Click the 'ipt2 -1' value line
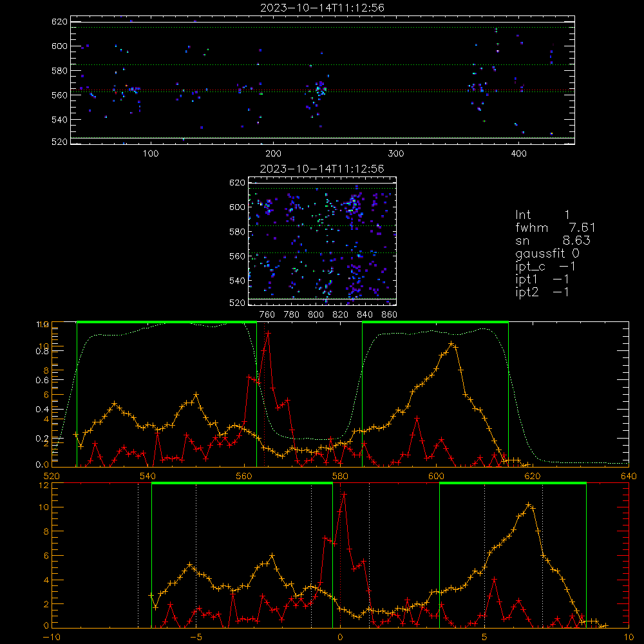This screenshot has height=644, width=644. point(542,292)
